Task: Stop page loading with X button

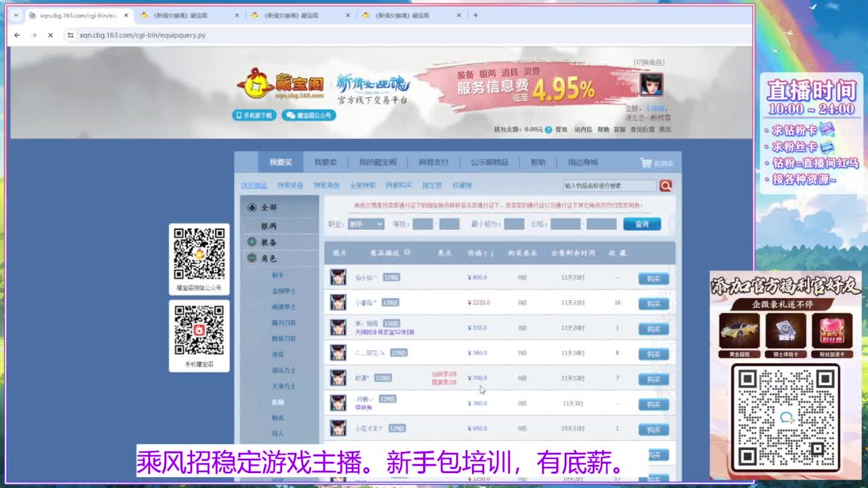Action: (x=50, y=35)
